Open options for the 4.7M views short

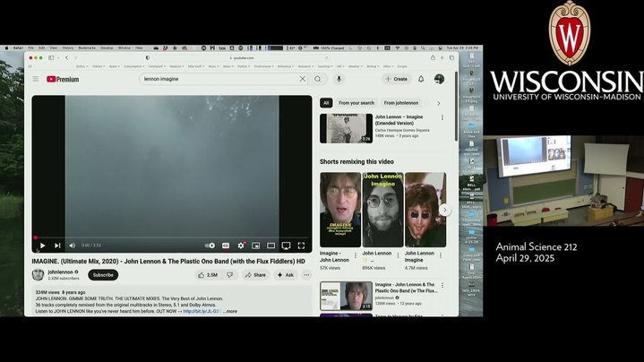pos(441,255)
